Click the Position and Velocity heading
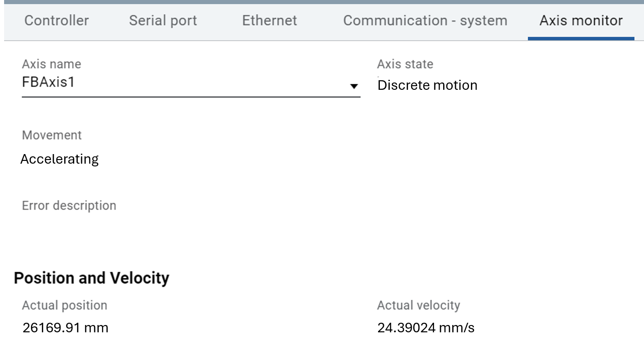 pos(92,278)
